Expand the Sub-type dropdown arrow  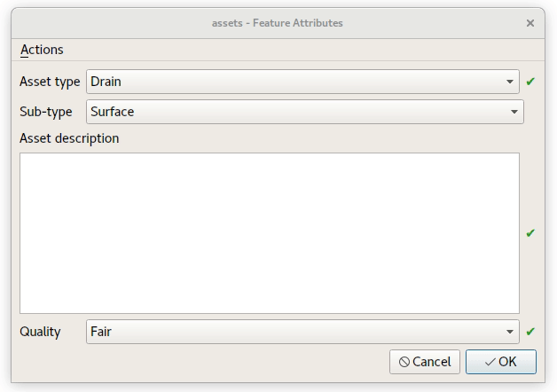[x=514, y=112]
